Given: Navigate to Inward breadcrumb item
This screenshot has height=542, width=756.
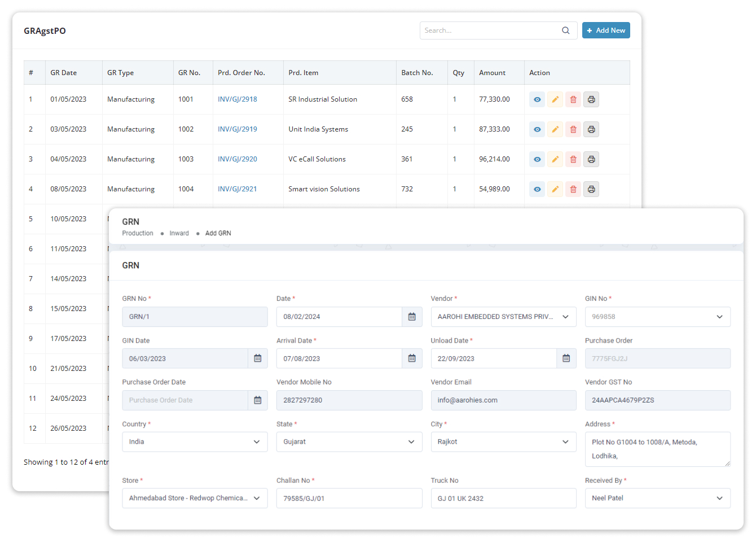Looking at the screenshot, I should [179, 233].
